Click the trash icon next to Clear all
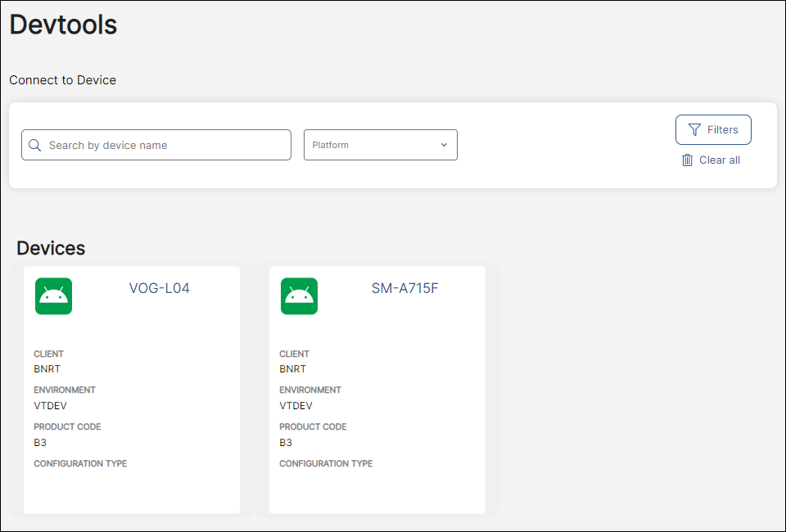The width and height of the screenshot is (786, 532). [687, 160]
